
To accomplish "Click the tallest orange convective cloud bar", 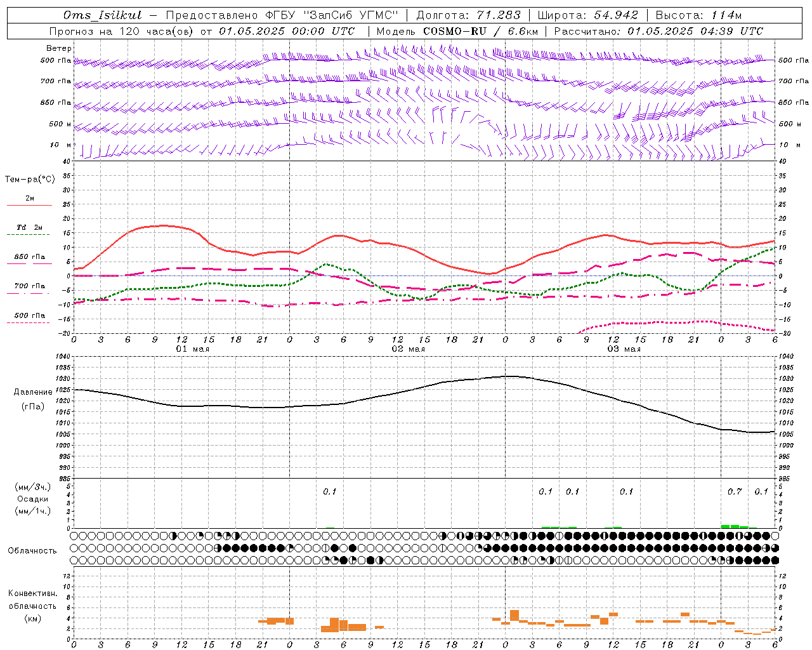I will [x=514, y=615].
